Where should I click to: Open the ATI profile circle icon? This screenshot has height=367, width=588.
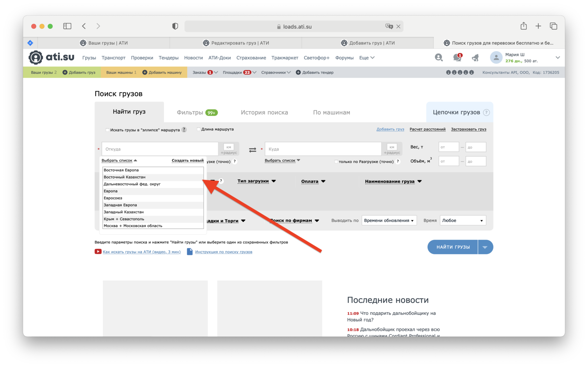click(x=439, y=57)
